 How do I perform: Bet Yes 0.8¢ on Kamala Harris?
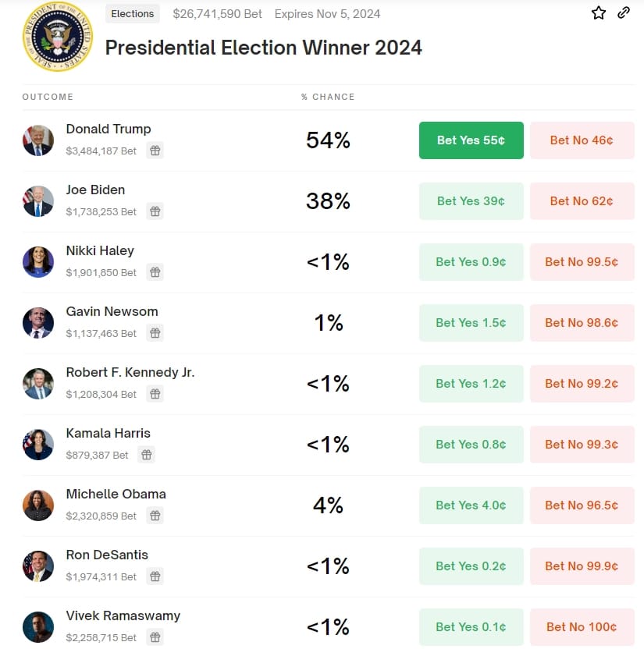coord(471,445)
